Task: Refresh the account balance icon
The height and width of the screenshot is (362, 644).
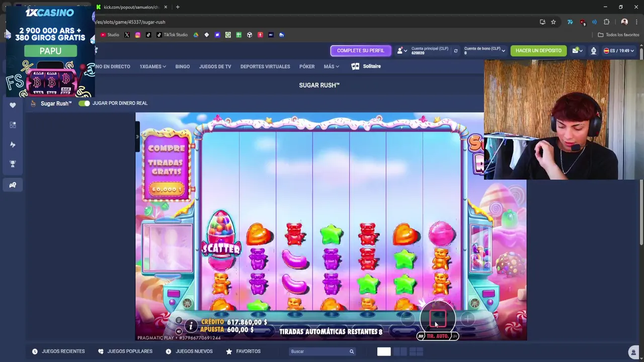Action: 455,51
